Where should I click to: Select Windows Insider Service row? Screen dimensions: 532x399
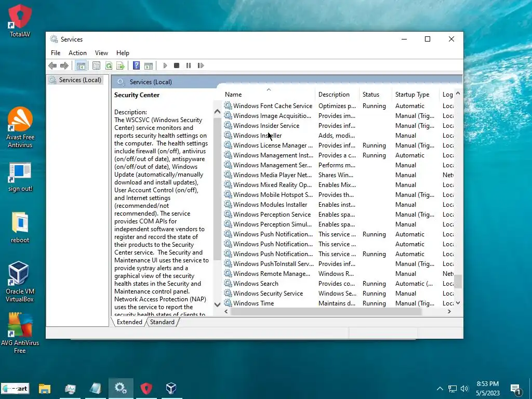339,126
